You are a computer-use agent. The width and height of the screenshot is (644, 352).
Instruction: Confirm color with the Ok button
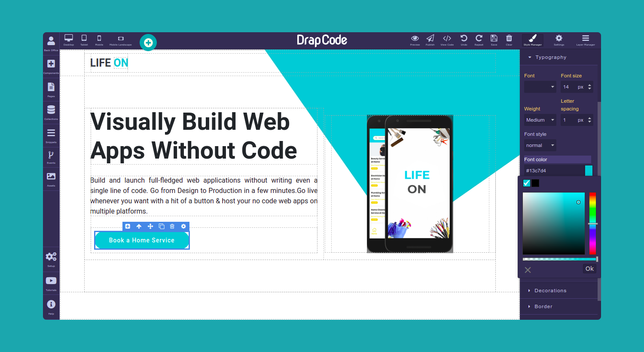click(x=589, y=269)
